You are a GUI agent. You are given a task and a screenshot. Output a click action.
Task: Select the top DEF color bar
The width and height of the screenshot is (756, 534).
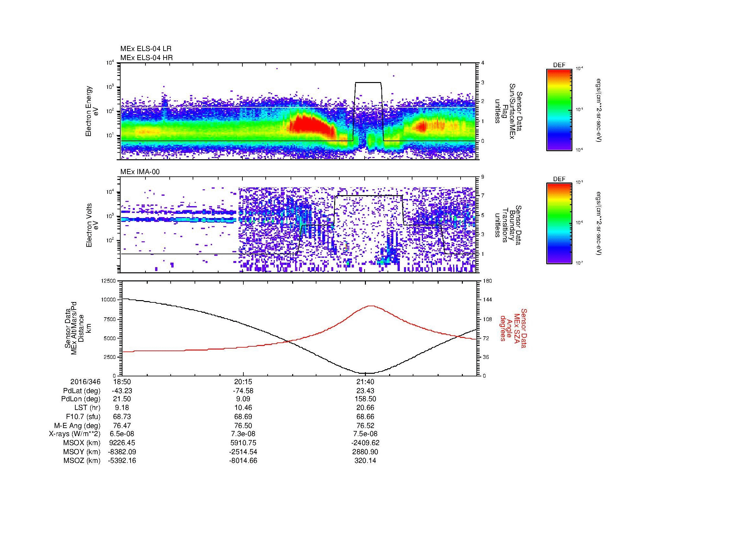(x=559, y=110)
